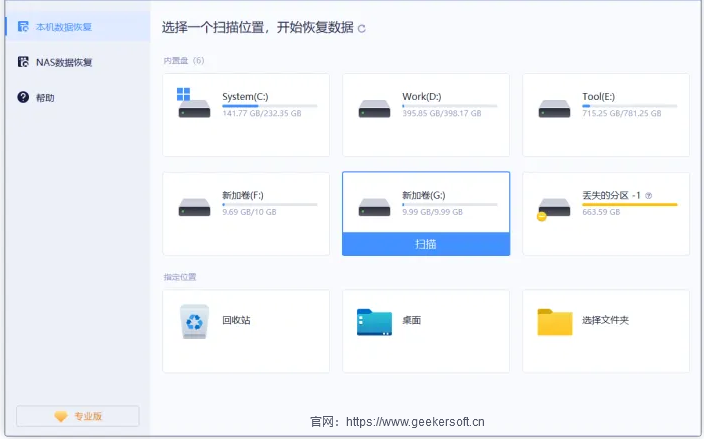Click the 回收站 recycle bin icon
Screen dimensions: 704x439
pyautogui.click(x=194, y=321)
